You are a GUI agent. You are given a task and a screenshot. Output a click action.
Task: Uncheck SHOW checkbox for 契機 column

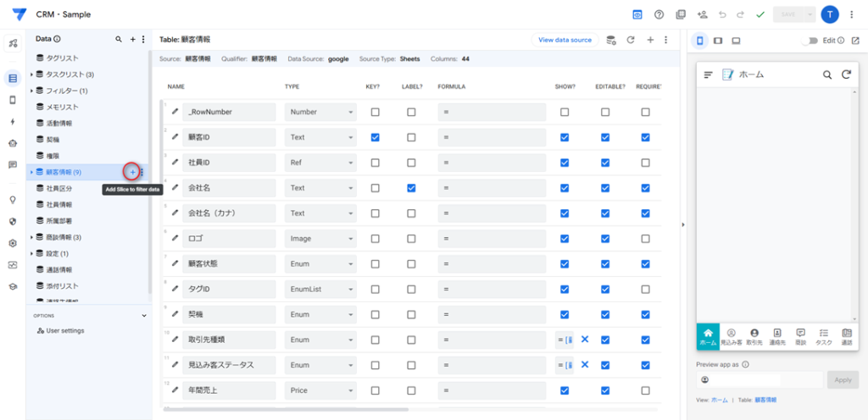564,314
